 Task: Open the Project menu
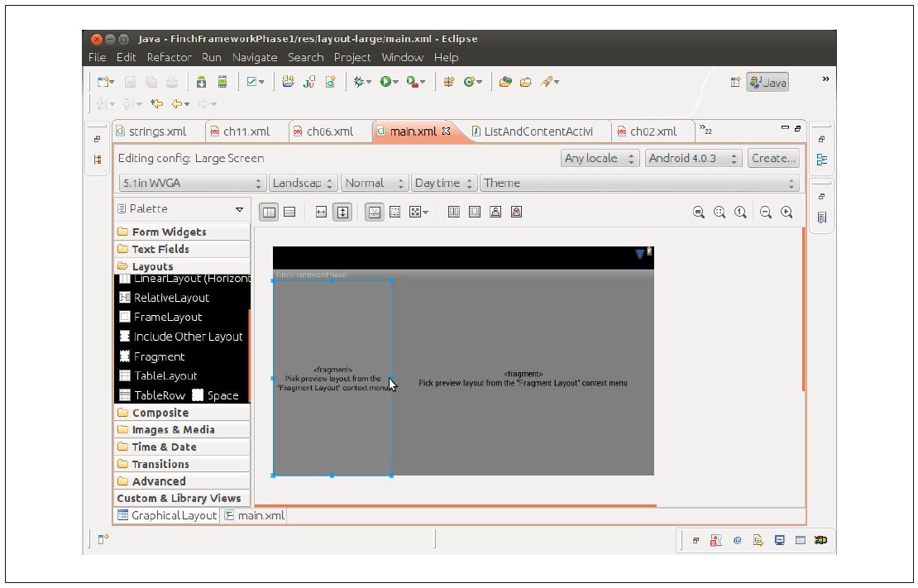click(x=352, y=57)
